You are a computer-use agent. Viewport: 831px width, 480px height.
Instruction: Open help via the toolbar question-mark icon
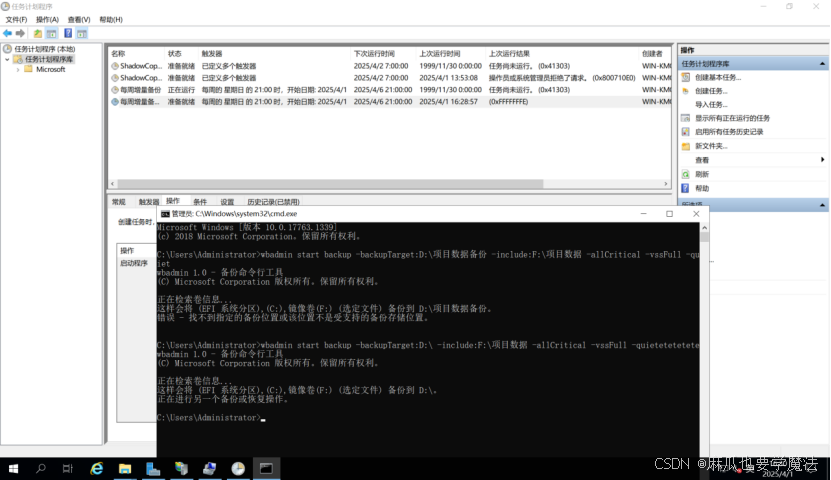pos(68,33)
